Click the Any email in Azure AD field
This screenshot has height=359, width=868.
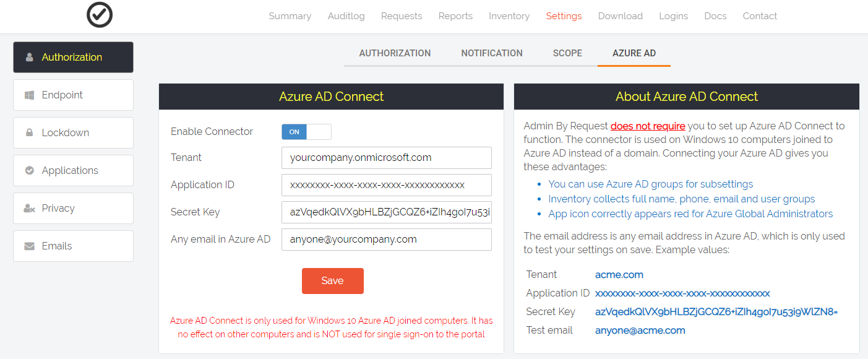point(387,240)
